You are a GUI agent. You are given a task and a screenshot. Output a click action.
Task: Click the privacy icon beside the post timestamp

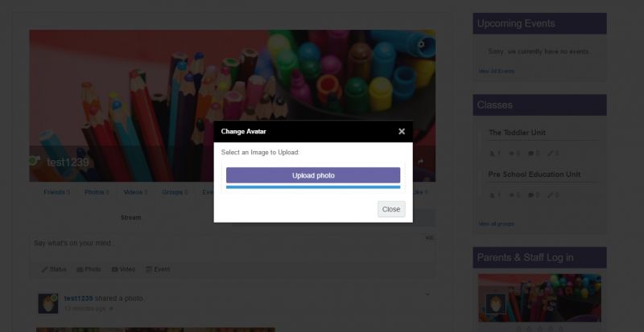click(x=111, y=309)
